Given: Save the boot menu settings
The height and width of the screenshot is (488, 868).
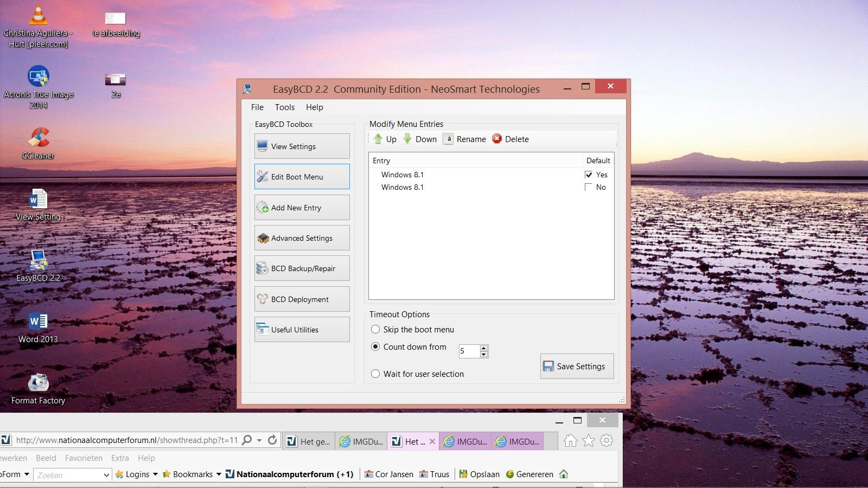Looking at the screenshot, I should pyautogui.click(x=577, y=367).
